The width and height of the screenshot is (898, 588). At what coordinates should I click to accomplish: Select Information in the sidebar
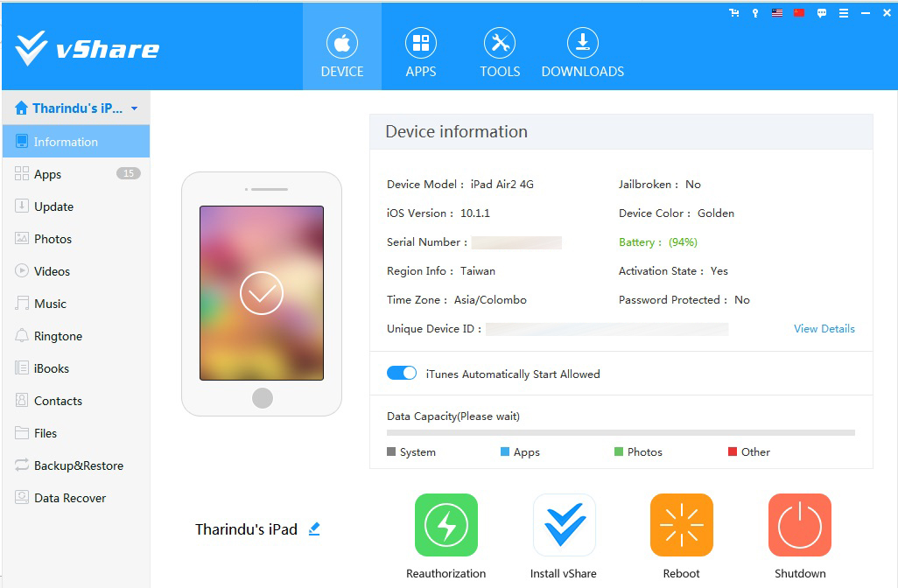click(x=76, y=142)
